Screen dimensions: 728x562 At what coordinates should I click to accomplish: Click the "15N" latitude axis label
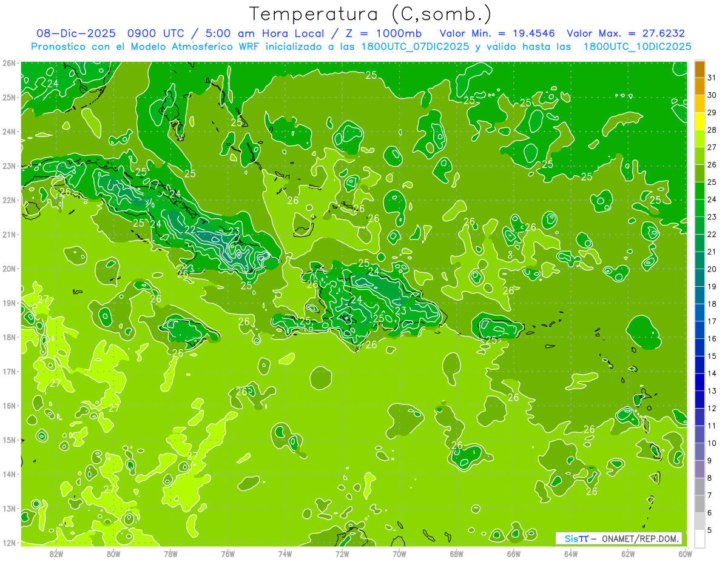pyautogui.click(x=9, y=440)
